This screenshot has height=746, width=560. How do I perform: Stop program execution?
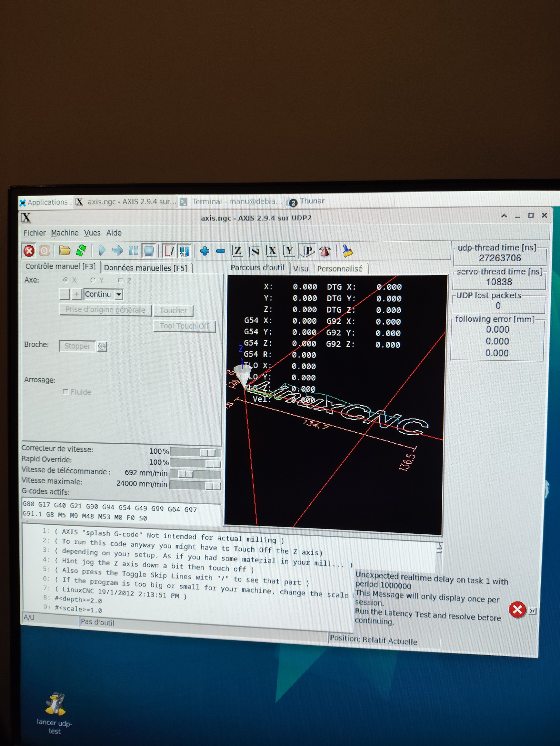click(x=148, y=250)
